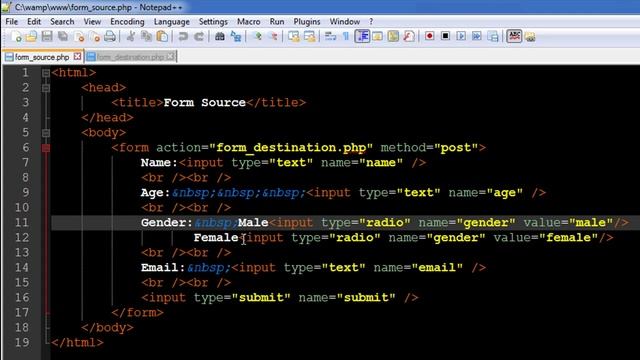Click the Zoom Out toolbar icon
Viewport: 640px width, 360px height.
273,36
